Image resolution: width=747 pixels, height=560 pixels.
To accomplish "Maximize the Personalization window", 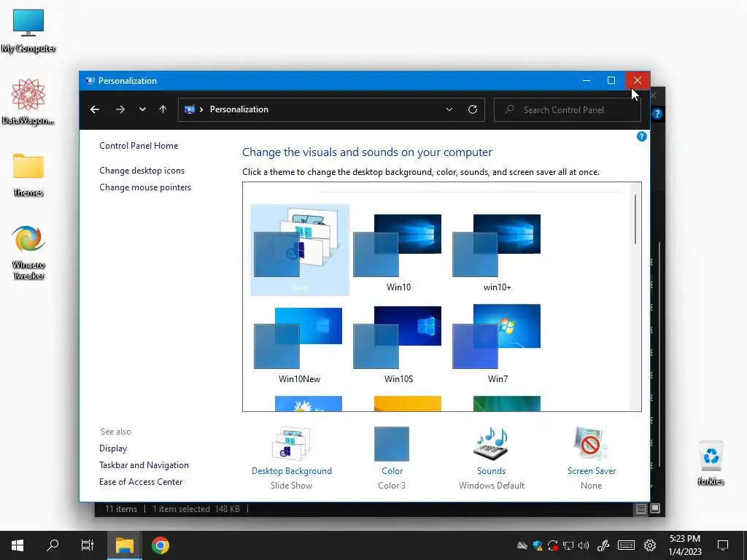I will point(611,80).
